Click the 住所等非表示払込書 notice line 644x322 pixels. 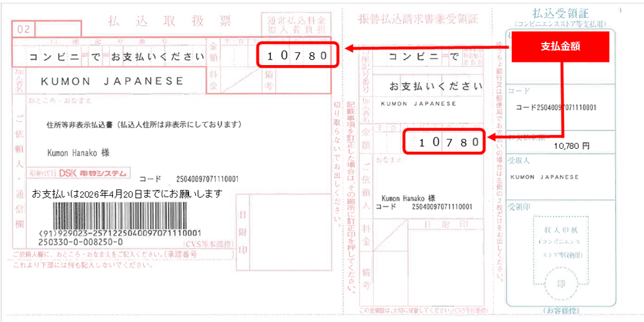tap(144, 124)
